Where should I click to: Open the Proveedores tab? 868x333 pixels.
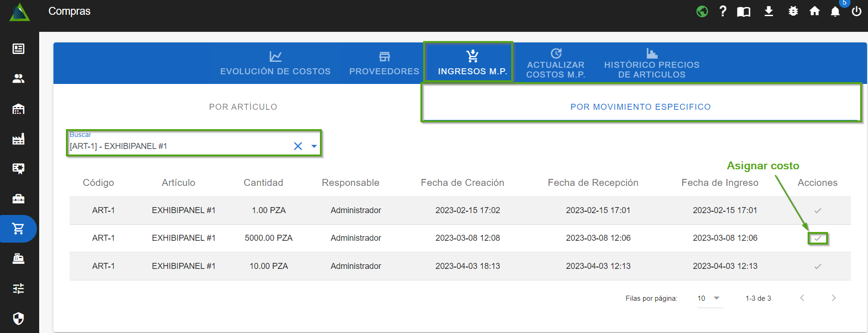[x=384, y=63]
